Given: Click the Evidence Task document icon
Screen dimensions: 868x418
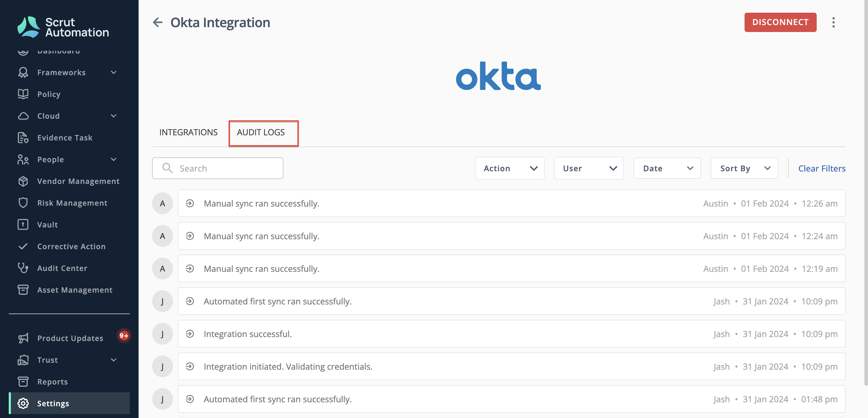Looking at the screenshot, I should pos(23,137).
